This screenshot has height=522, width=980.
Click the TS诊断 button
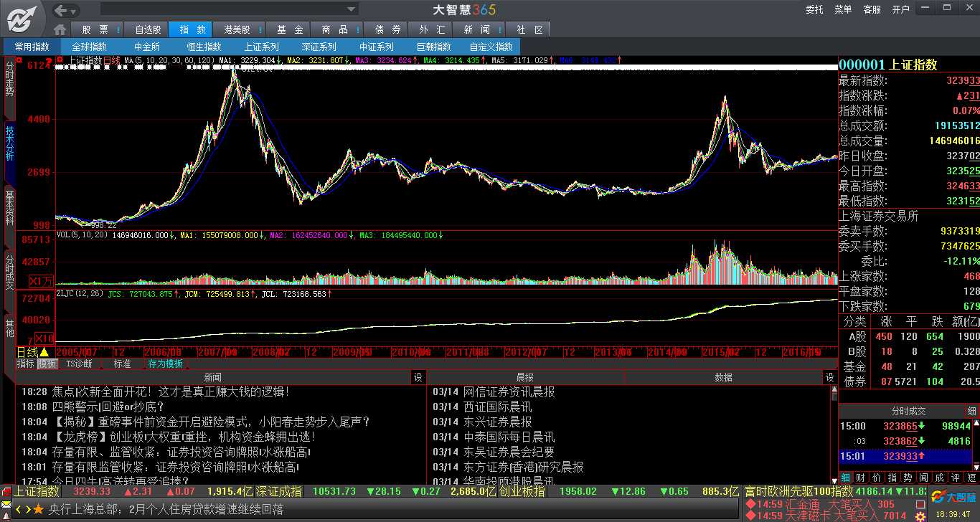tap(79, 364)
